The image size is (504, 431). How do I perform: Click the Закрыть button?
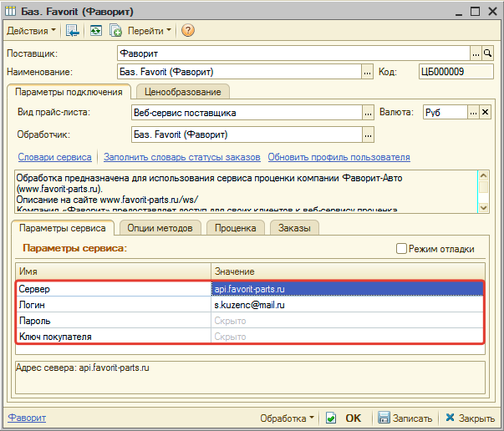click(470, 418)
